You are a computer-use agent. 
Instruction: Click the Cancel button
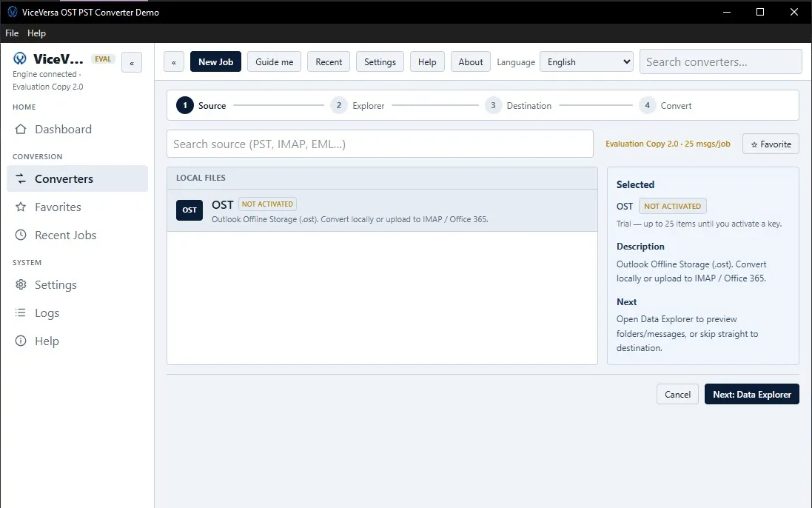coord(677,394)
